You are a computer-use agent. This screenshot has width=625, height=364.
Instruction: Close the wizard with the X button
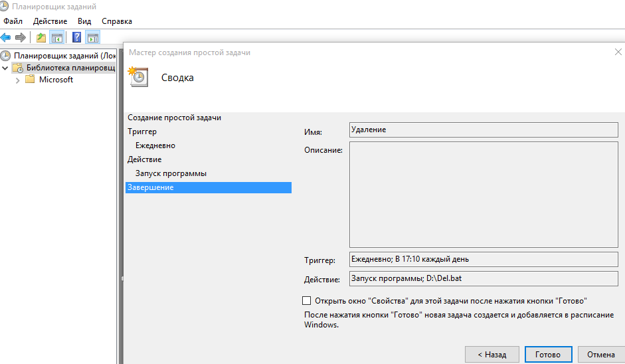618,52
